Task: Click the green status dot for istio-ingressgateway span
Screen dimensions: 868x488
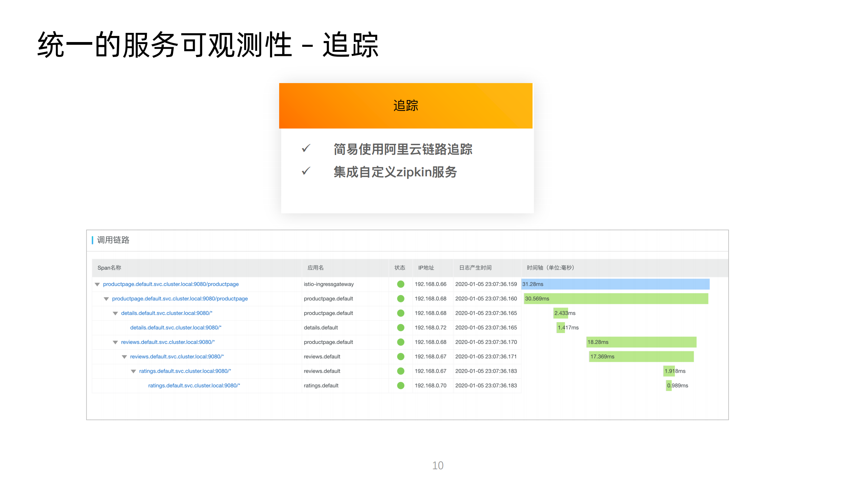Action: (x=400, y=284)
